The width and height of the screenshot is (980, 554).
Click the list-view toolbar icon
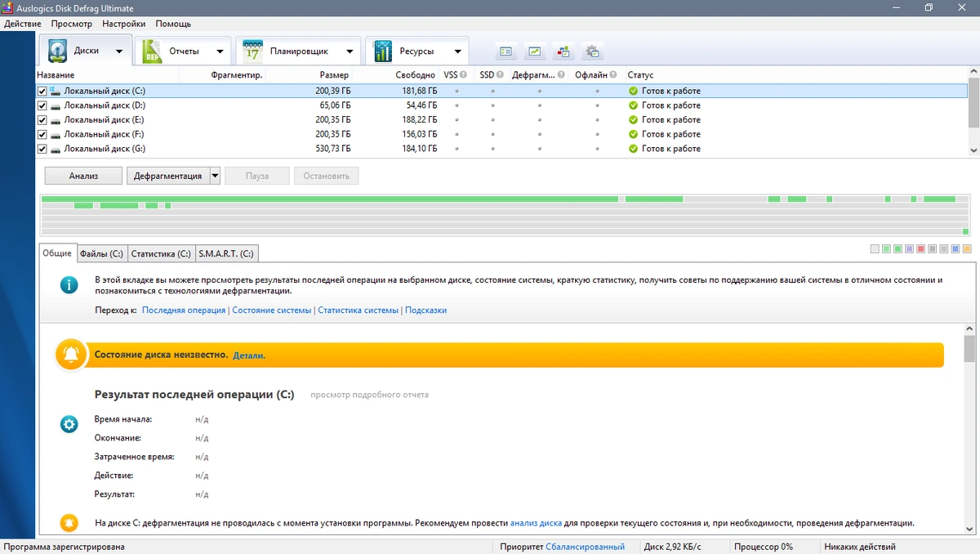[506, 51]
